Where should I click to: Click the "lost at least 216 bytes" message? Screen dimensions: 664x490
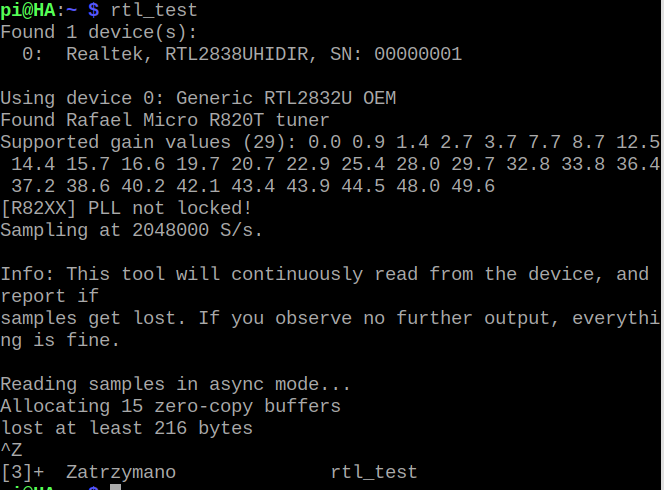pyautogui.click(x=126, y=428)
